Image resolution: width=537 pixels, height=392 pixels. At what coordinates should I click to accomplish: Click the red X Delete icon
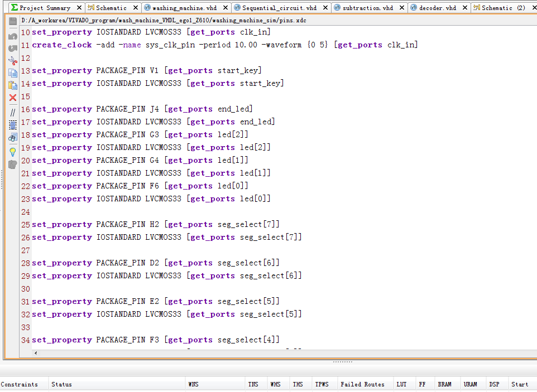(12, 98)
